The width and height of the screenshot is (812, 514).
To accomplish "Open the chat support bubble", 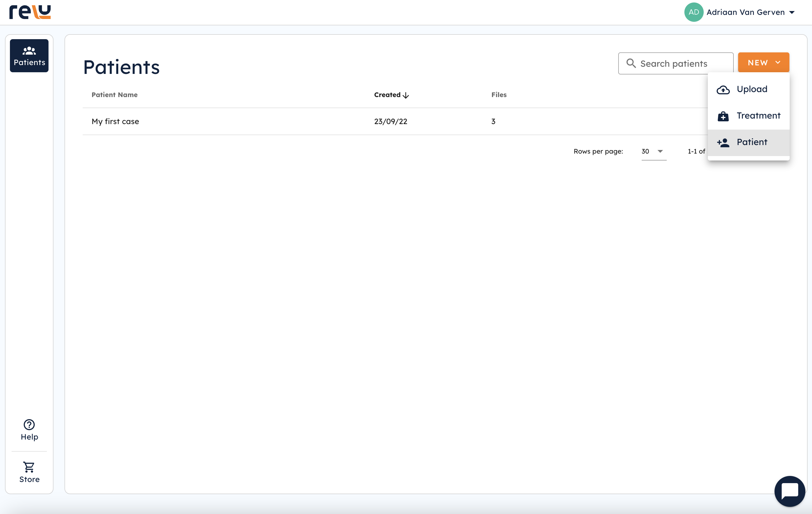I will pos(789,491).
